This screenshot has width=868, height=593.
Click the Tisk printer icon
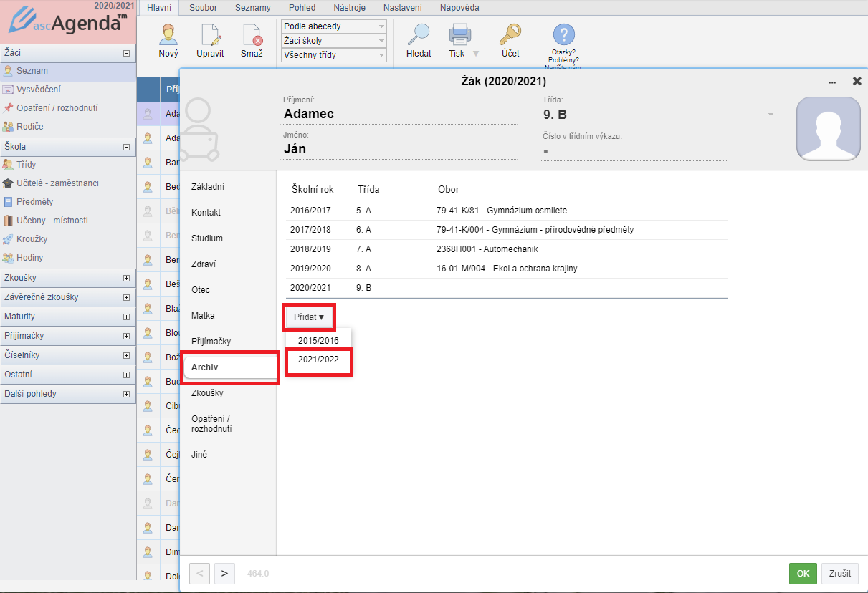pyautogui.click(x=459, y=34)
